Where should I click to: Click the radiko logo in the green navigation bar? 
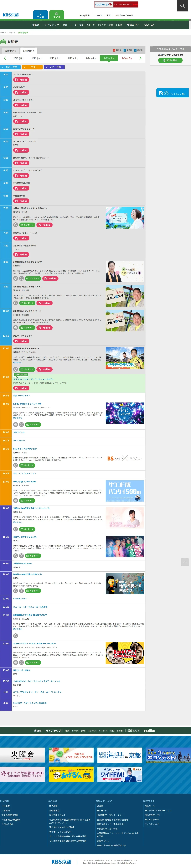[149, 25]
